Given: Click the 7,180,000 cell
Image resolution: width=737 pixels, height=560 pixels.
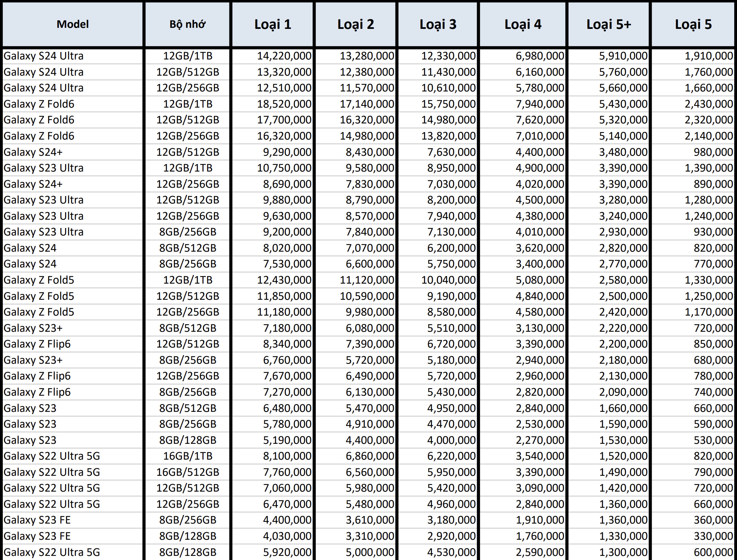Looking at the screenshot, I should coord(273,328).
